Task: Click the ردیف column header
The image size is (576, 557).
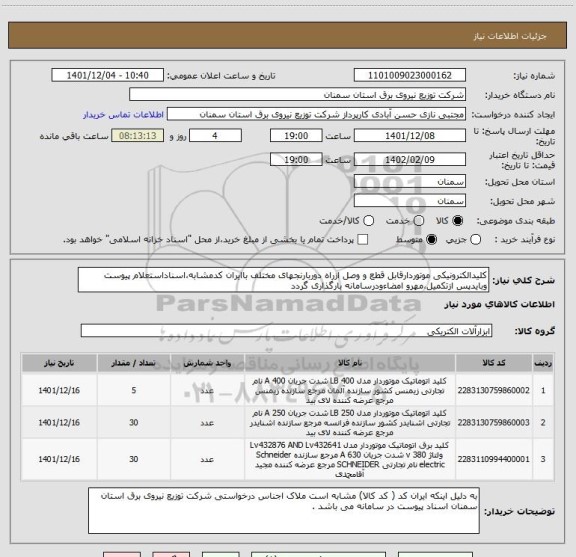Action: [543, 363]
